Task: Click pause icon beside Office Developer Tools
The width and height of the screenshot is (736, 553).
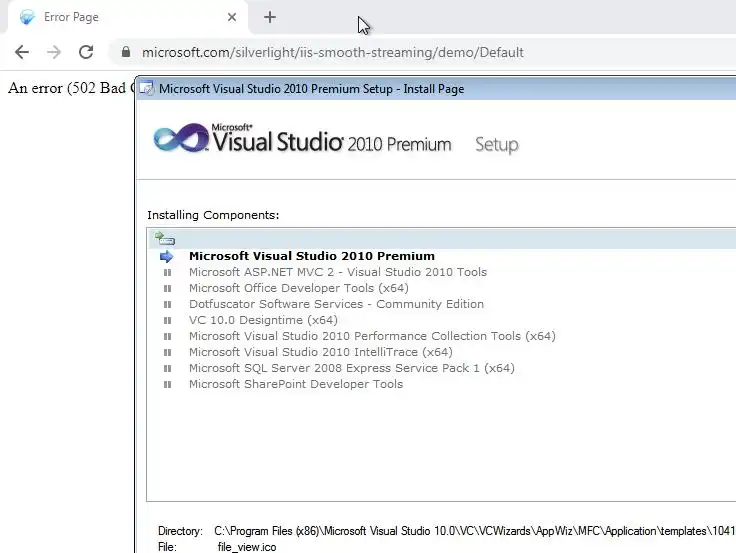Action: (167, 288)
